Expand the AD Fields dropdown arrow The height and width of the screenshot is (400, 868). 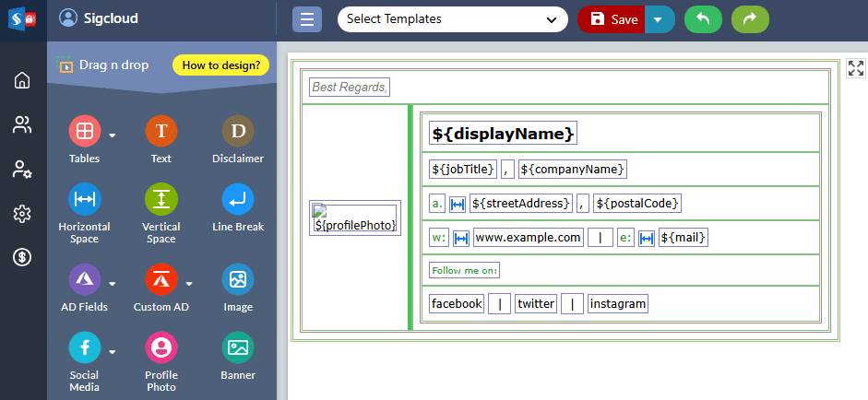(x=113, y=283)
